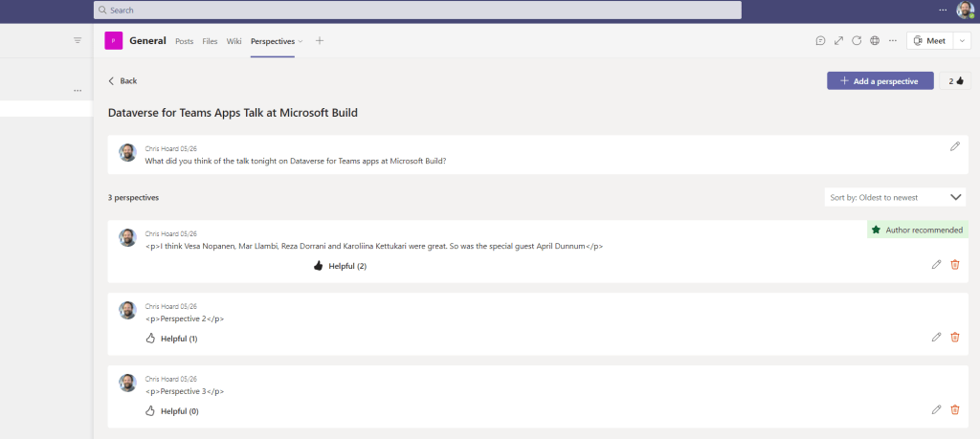Reload the Perspectives tab
This screenshot has height=439, width=980.
coord(857,41)
